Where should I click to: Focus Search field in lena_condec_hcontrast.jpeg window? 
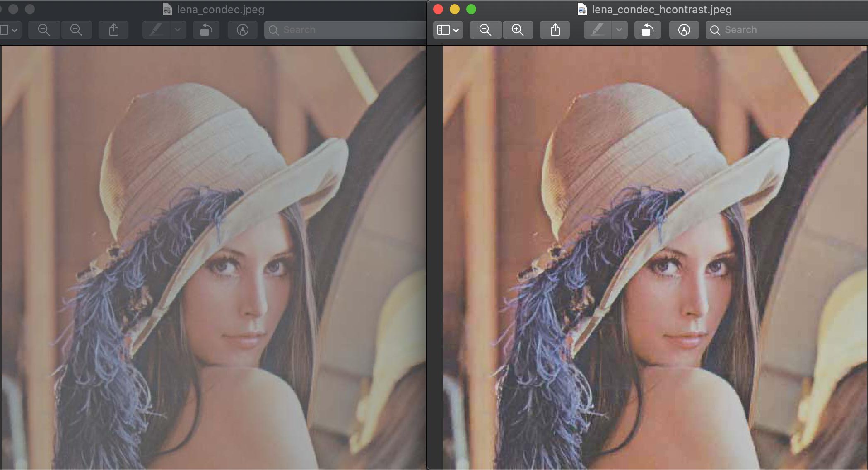point(787,30)
